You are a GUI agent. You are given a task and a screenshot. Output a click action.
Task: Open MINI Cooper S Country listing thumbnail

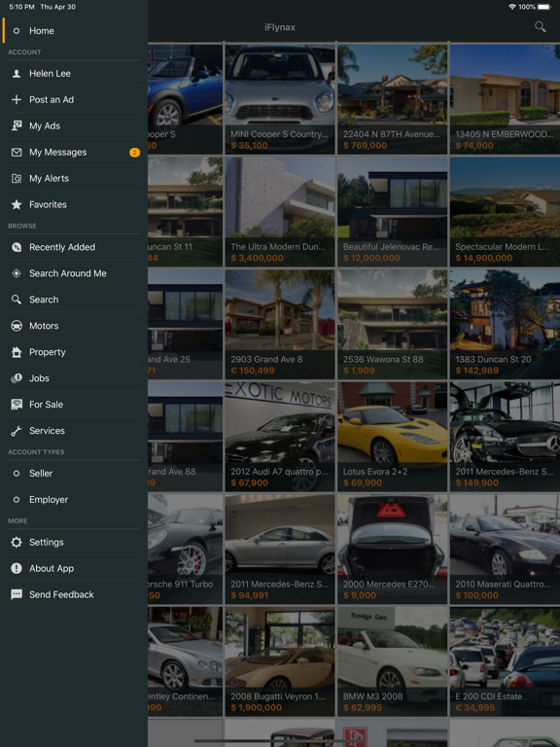point(280,99)
